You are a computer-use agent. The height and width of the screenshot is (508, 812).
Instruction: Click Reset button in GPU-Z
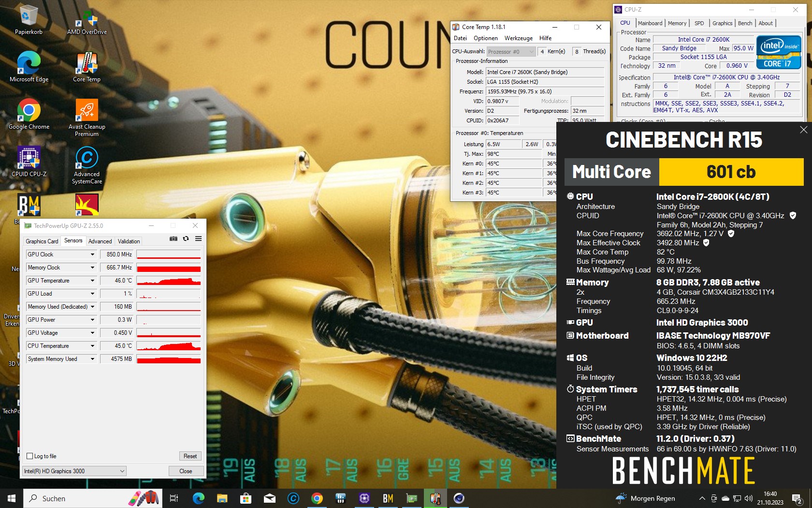coord(190,456)
